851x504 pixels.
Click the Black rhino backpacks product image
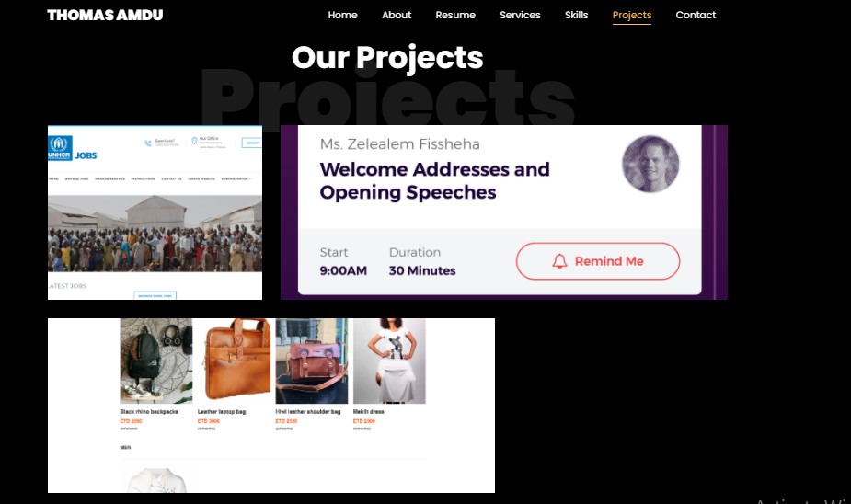(155, 361)
